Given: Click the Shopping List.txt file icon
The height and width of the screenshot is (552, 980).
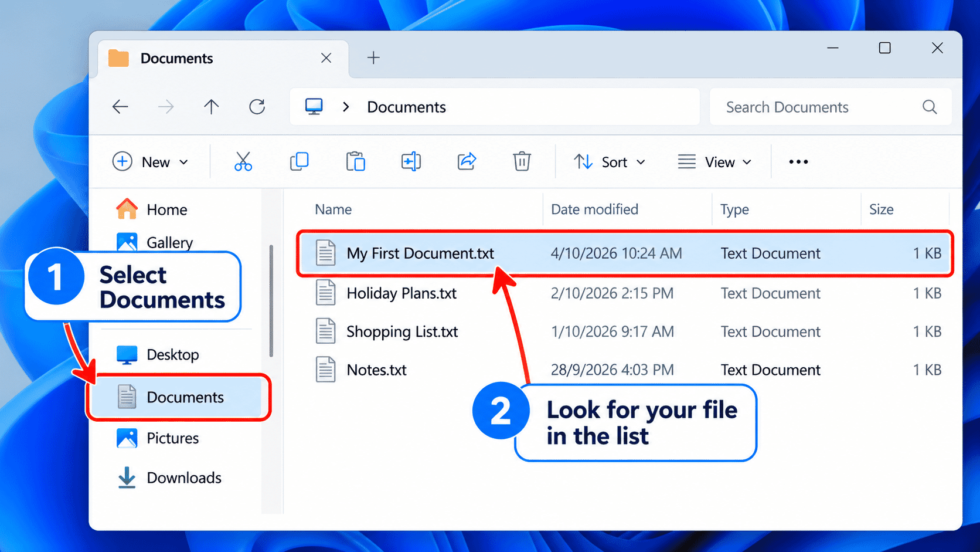Looking at the screenshot, I should [x=325, y=331].
